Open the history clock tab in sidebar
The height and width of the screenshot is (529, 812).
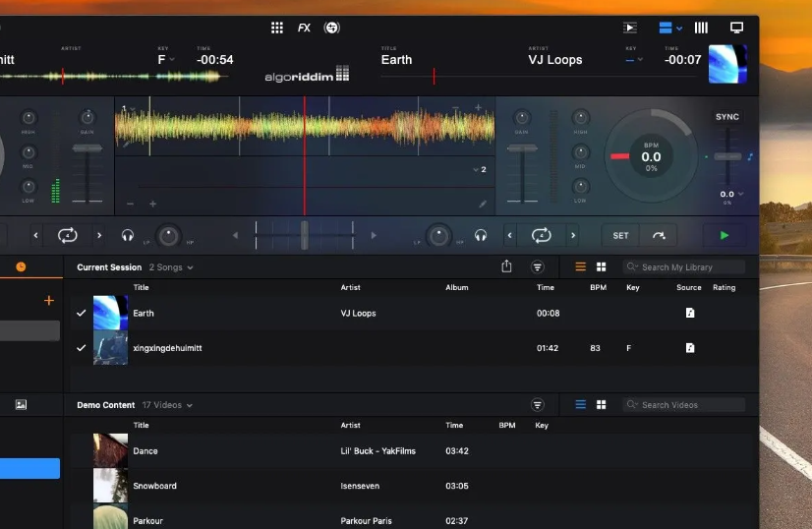pyautogui.click(x=21, y=267)
